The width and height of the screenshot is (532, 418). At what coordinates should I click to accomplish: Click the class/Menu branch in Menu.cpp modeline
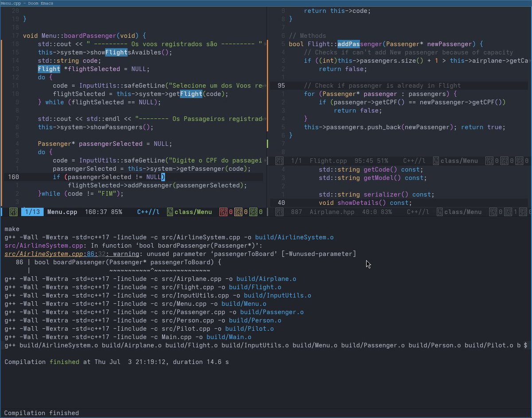pyautogui.click(x=193, y=212)
